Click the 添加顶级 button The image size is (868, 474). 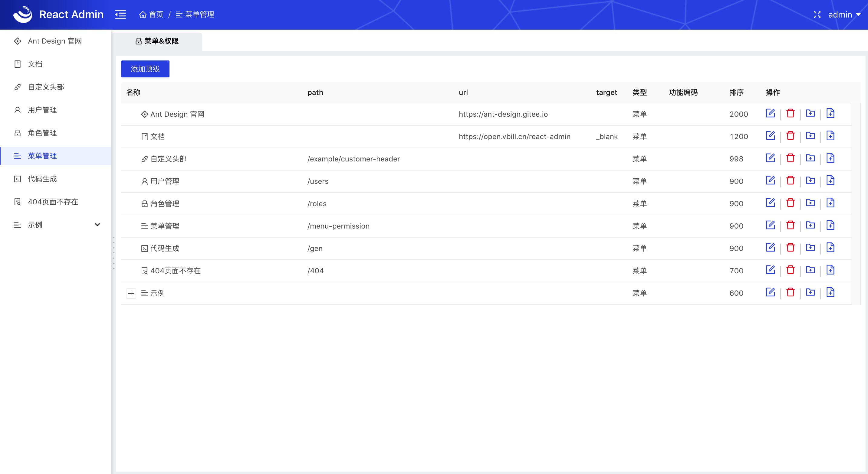point(145,69)
